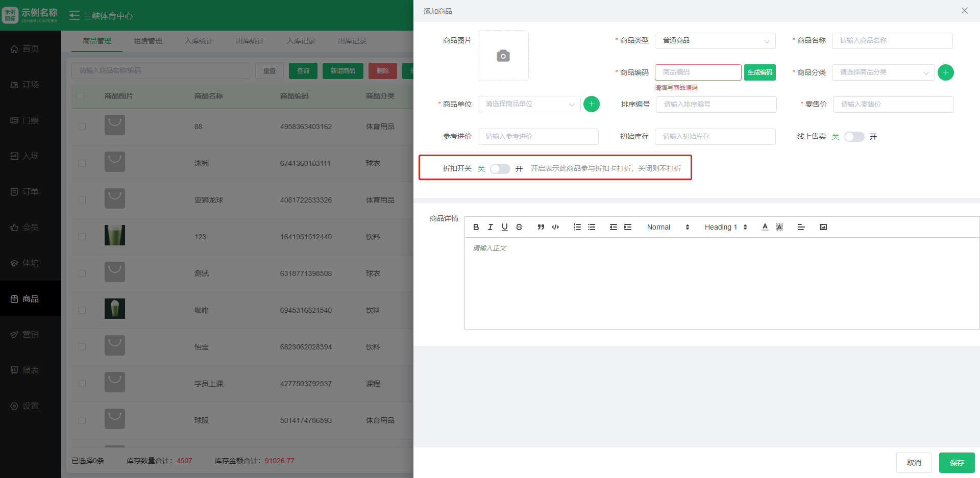Screen dimensions: 980x478
Task: Toggle the 折扣开关 switch
Action: (x=500, y=169)
